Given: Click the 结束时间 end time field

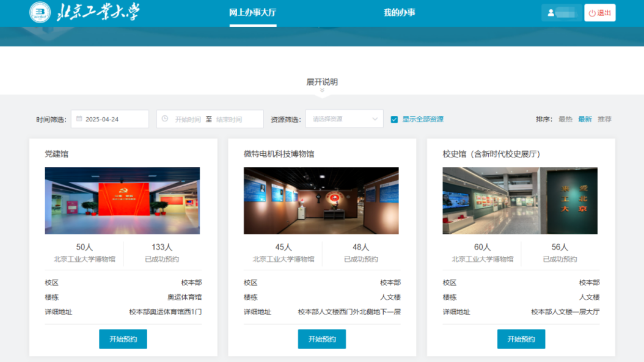Looking at the screenshot, I should (x=230, y=120).
